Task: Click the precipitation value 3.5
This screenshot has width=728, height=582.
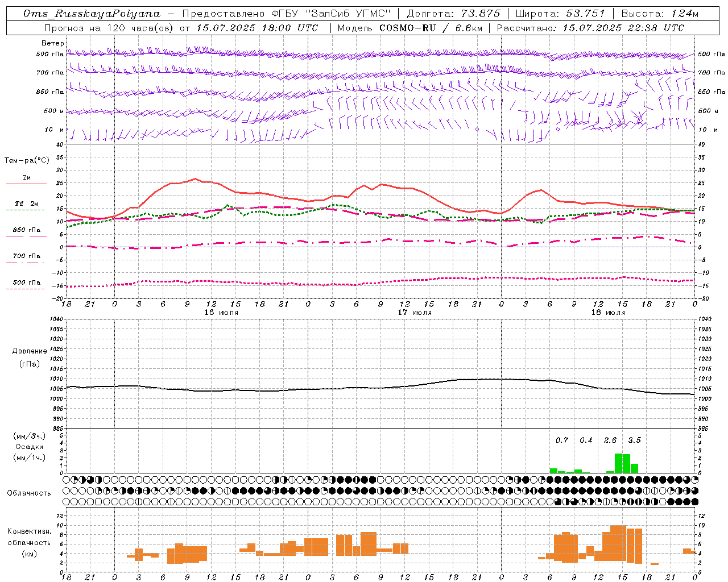Action: [634, 440]
